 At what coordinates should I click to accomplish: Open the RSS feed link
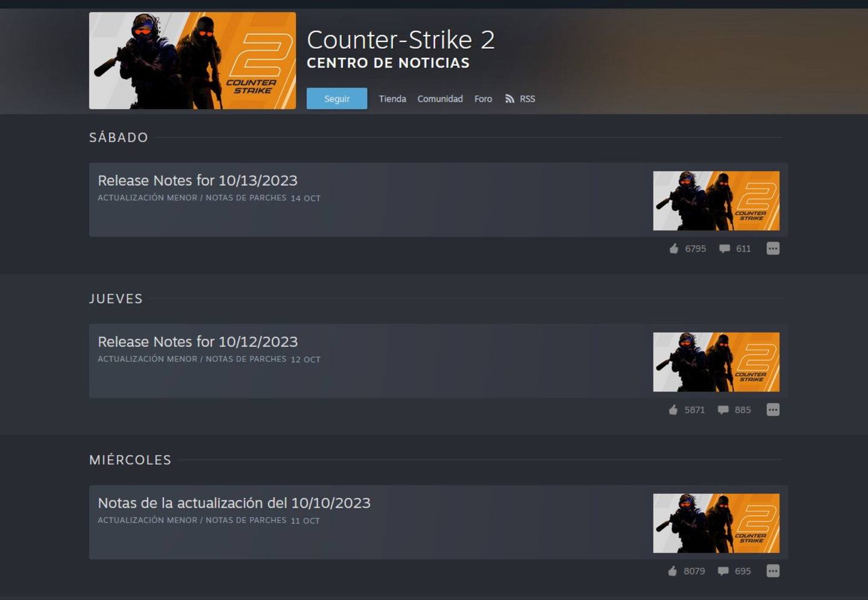pyautogui.click(x=527, y=99)
